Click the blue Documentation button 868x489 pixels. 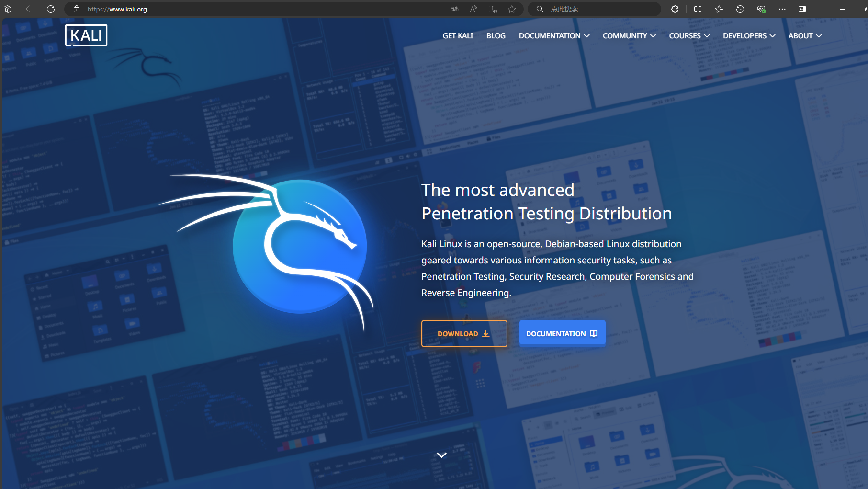[562, 334]
